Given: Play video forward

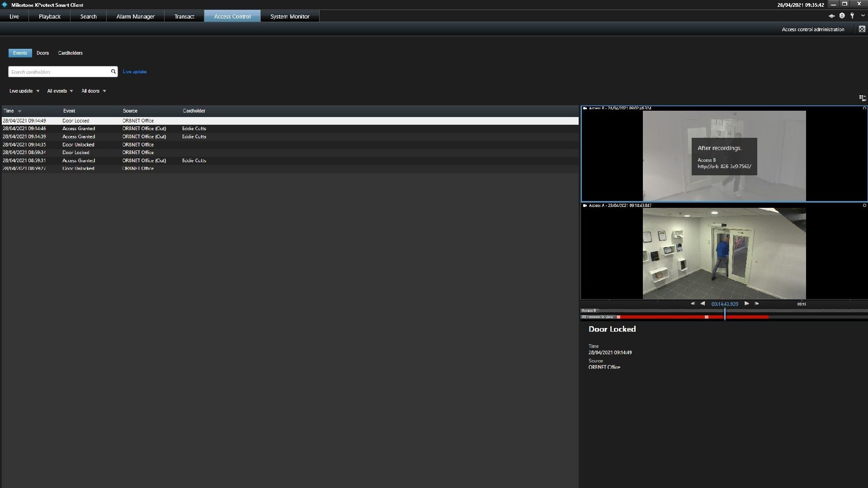Looking at the screenshot, I should [x=746, y=304].
